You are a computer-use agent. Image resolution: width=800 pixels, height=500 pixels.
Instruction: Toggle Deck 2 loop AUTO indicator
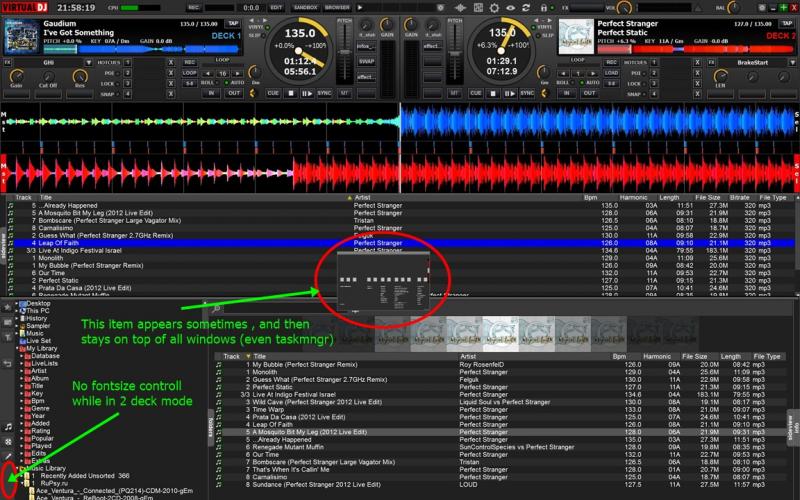tap(582, 83)
